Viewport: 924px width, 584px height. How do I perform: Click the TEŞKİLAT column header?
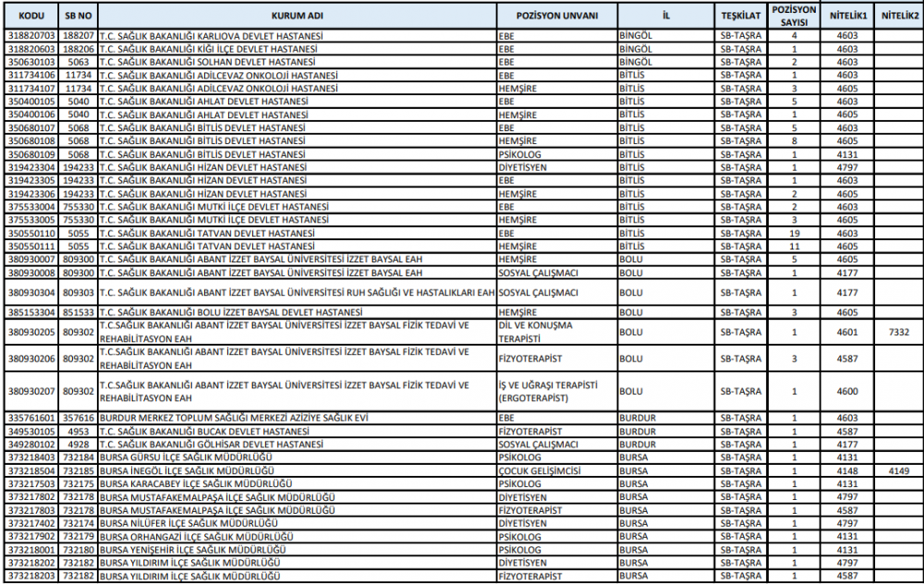tap(741, 16)
